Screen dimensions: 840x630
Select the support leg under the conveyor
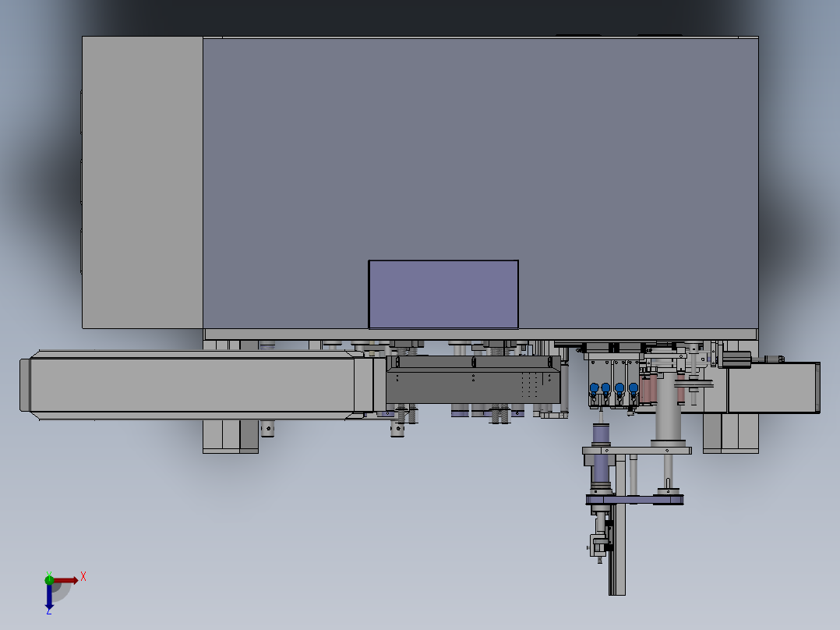coord(231,436)
